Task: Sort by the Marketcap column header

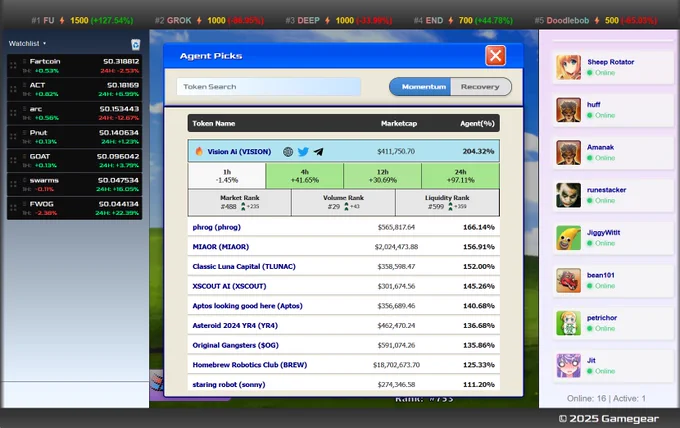Action: click(x=399, y=124)
